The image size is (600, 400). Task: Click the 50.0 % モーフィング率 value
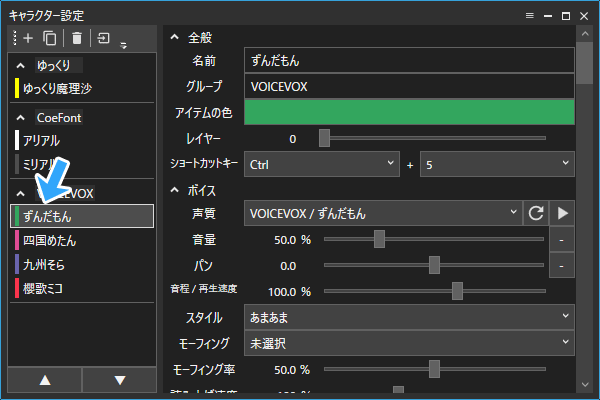tap(292, 370)
